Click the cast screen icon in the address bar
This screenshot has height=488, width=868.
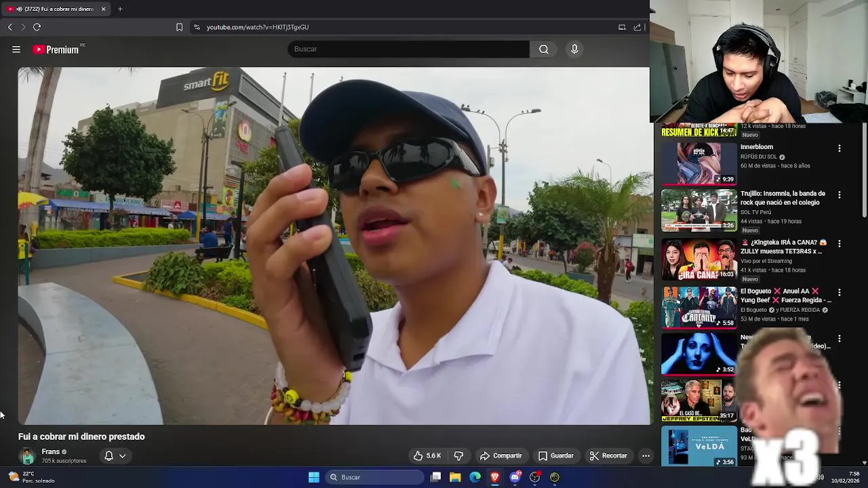click(x=622, y=27)
